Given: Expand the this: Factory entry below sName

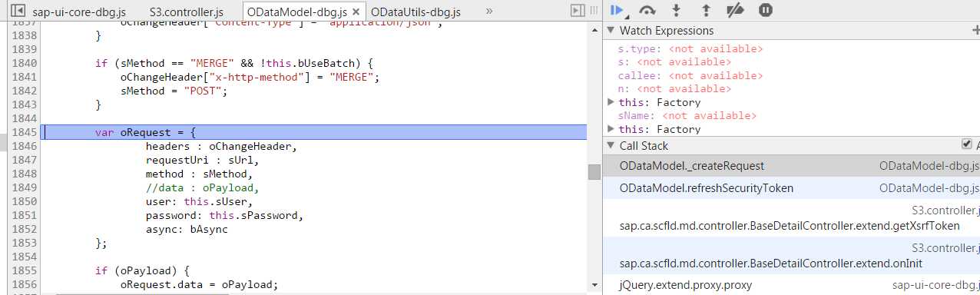Looking at the screenshot, I should tap(611, 129).
